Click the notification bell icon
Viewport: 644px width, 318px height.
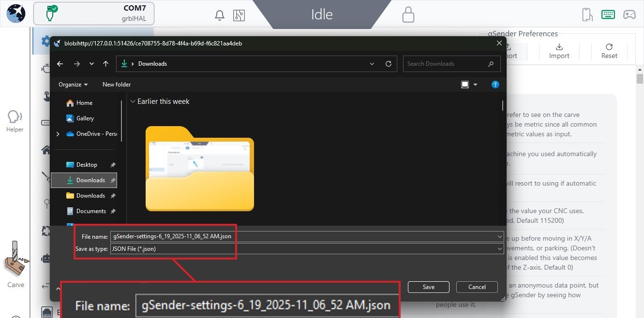(x=219, y=15)
